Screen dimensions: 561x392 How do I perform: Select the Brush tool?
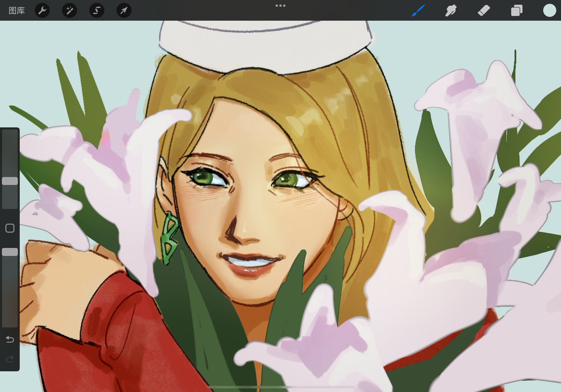coord(418,10)
